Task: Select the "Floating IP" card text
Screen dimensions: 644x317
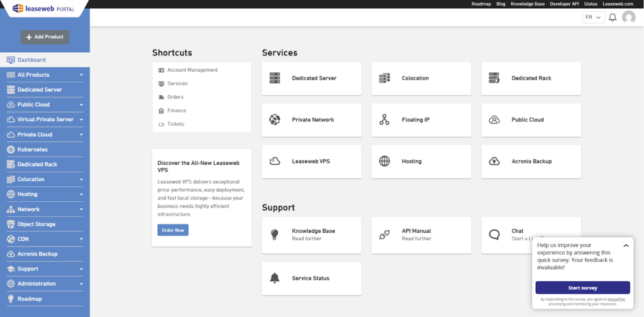Action: [416, 120]
